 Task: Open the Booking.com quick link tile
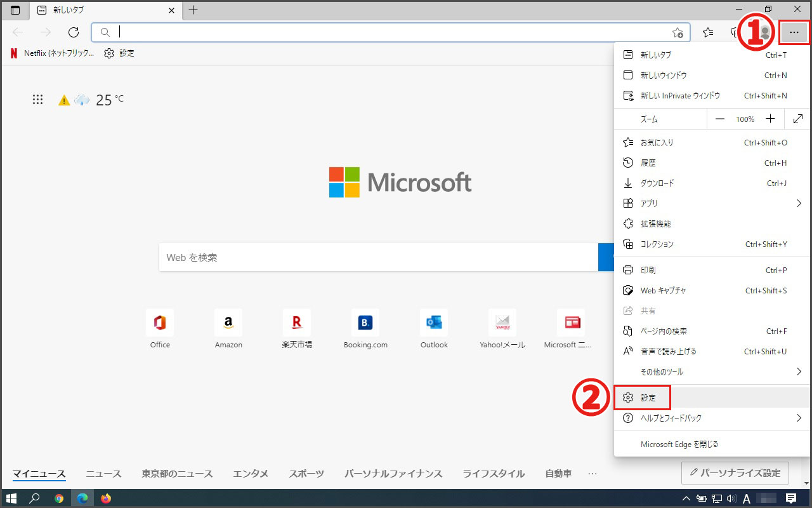click(x=365, y=330)
